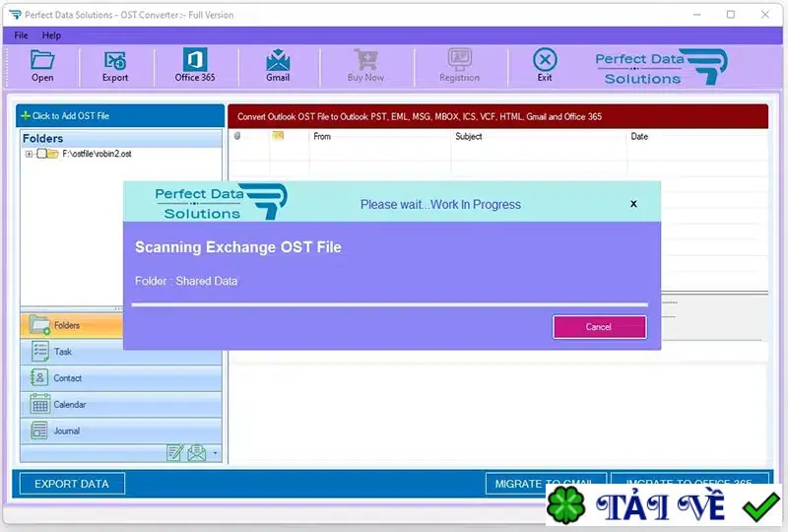Open the Registration toolbar icon

(x=459, y=59)
